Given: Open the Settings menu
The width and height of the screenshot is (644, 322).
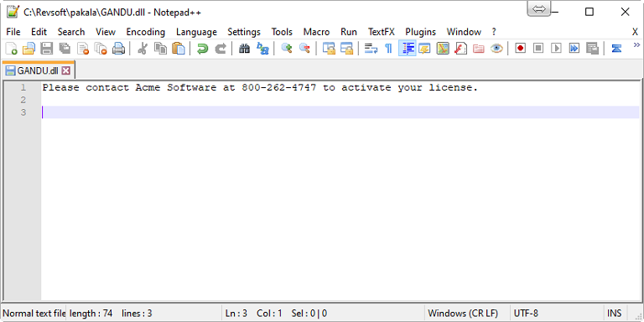Looking at the screenshot, I should (x=244, y=32).
